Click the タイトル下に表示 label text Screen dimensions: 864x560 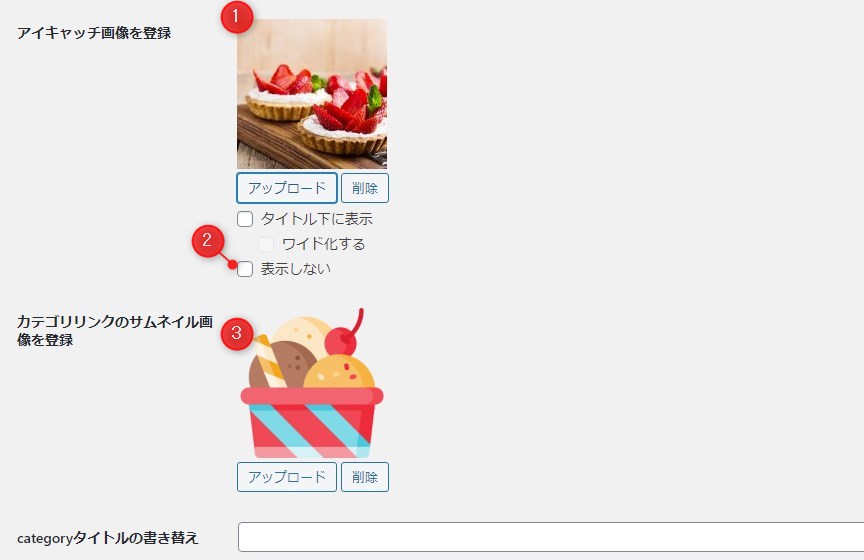point(317,219)
